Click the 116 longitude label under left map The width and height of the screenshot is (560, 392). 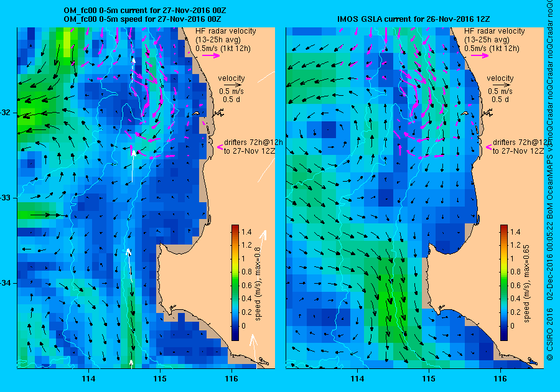click(231, 379)
